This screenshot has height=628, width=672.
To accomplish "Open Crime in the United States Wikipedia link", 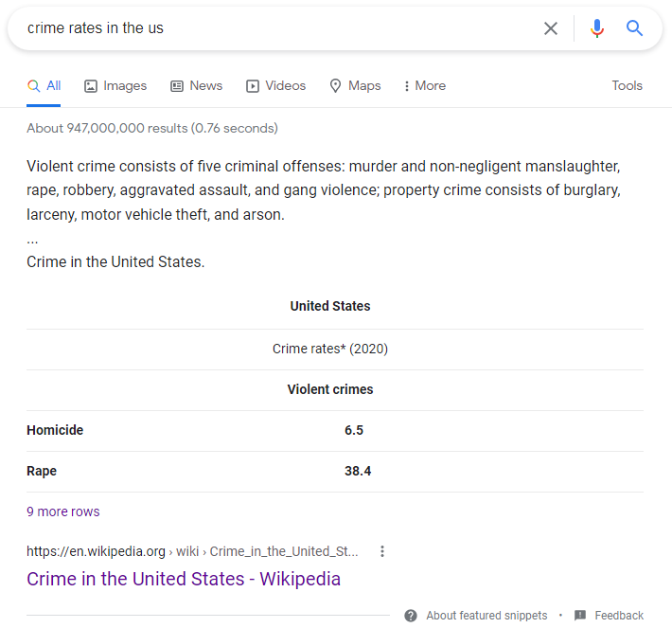I will (184, 579).
